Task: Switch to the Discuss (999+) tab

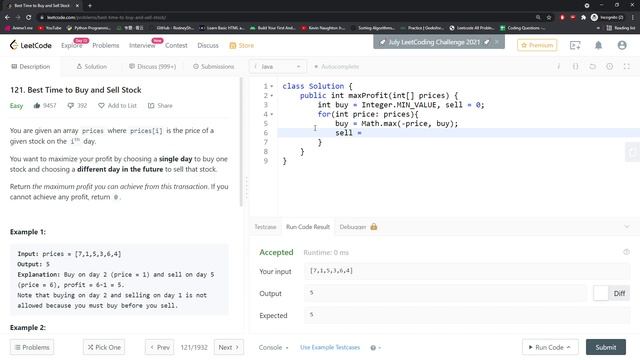Action: click(x=152, y=67)
